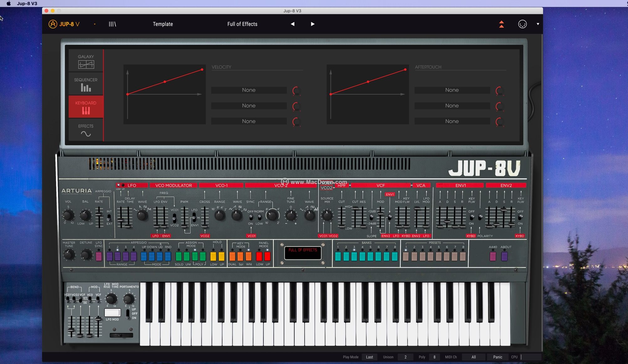The height and width of the screenshot is (364, 628).
Task: Toggle Bend VCF on/off switch
Action: (x=80, y=300)
